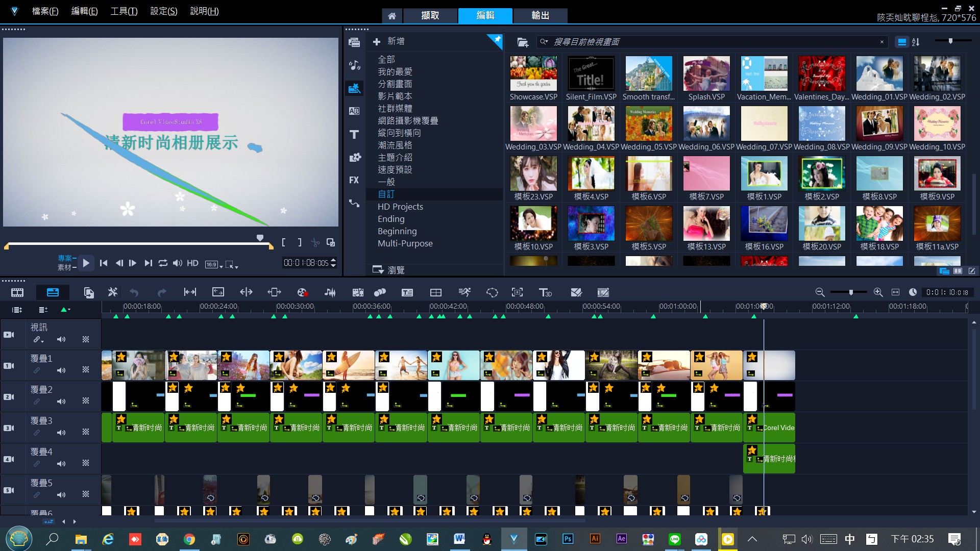Open the Subtitle Editor icon
The height and width of the screenshot is (551, 980).
pos(407,292)
